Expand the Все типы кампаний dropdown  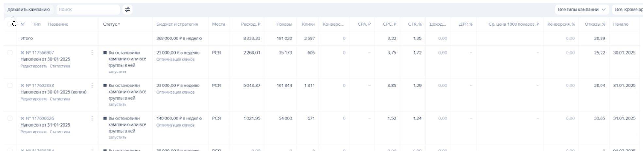(x=582, y=10)
